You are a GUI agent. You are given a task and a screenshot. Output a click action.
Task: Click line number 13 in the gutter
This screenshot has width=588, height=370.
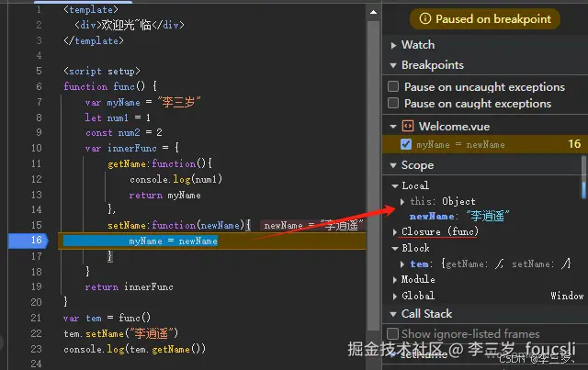pos(37,195)
